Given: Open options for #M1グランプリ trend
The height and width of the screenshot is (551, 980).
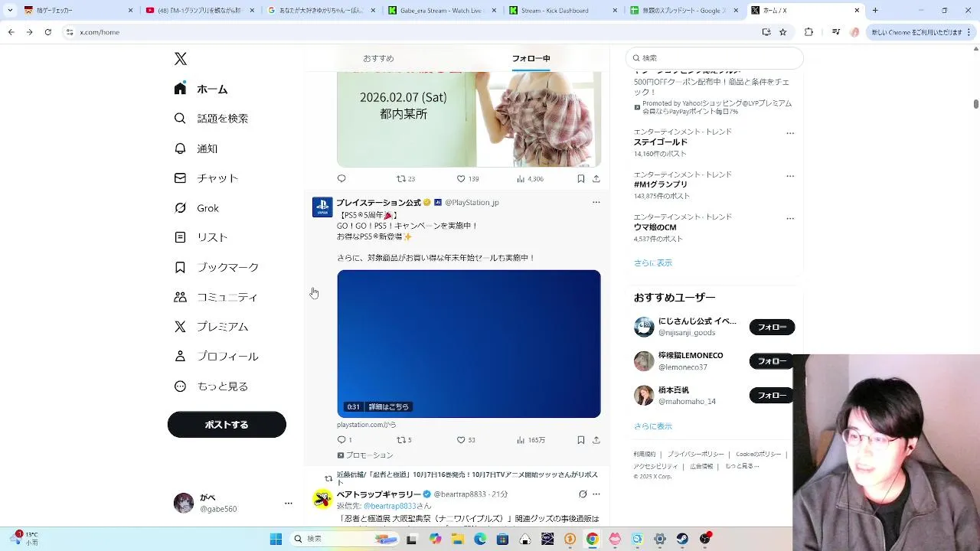Looking at the screenshot, I should tap(790, 176).
